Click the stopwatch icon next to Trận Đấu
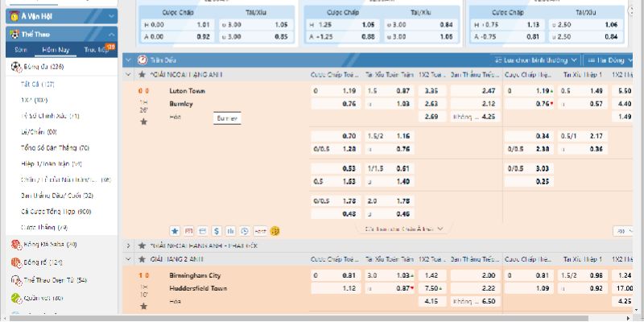644x322 pixels. click(x=142, y=60)
